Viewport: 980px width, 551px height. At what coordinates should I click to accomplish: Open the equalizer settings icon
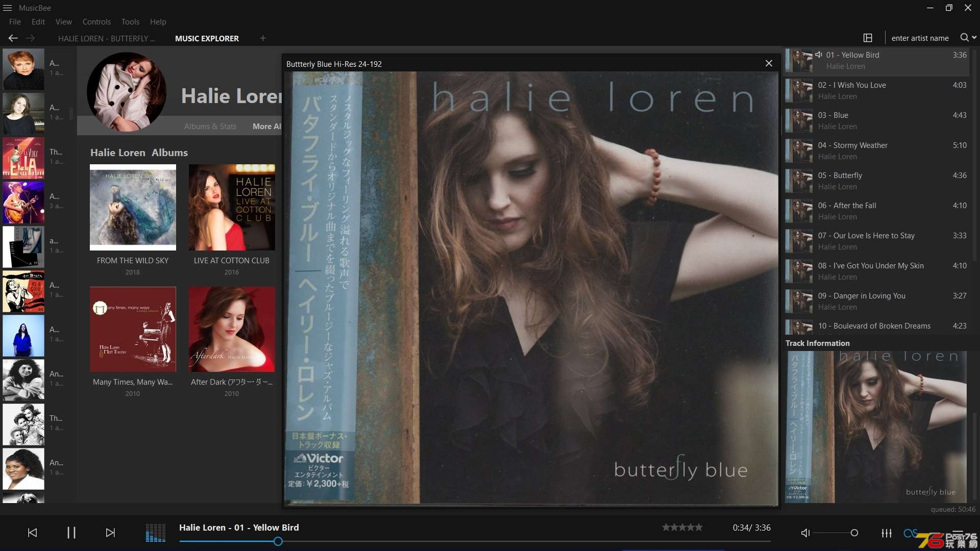pyautogui.click(x=887, y=533)
